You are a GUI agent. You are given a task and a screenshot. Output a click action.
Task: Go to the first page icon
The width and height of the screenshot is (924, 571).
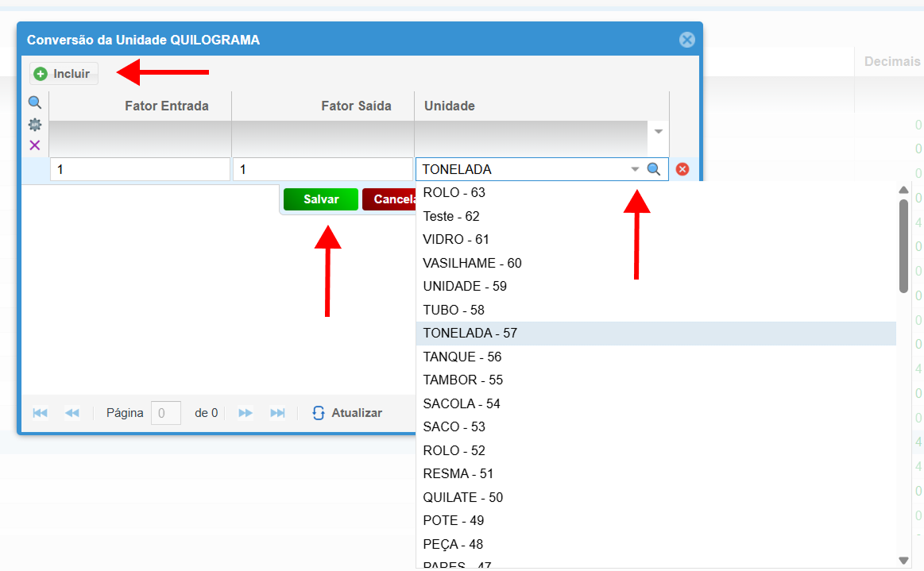pyautogui.click(x=40, y=413)
